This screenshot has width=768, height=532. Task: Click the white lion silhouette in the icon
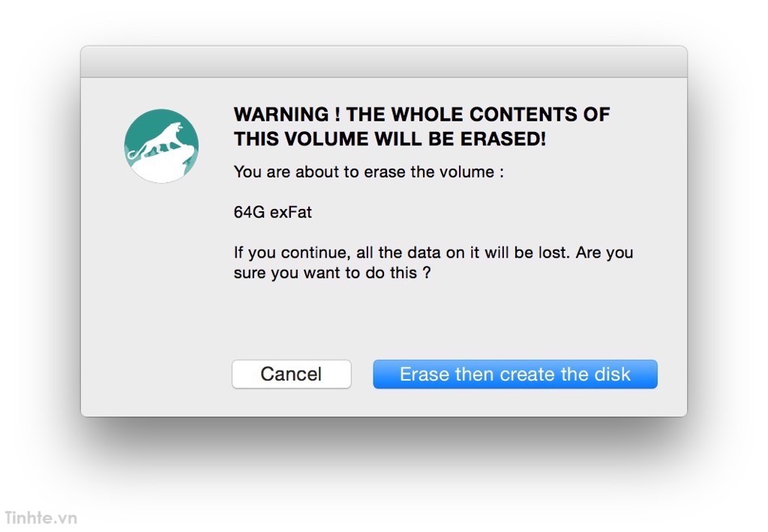click(x=159, y=139)
